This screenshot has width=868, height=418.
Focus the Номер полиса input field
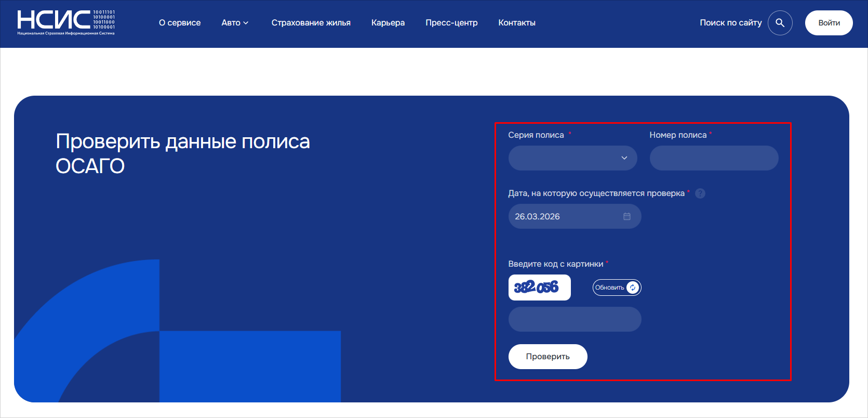point(714,158)
